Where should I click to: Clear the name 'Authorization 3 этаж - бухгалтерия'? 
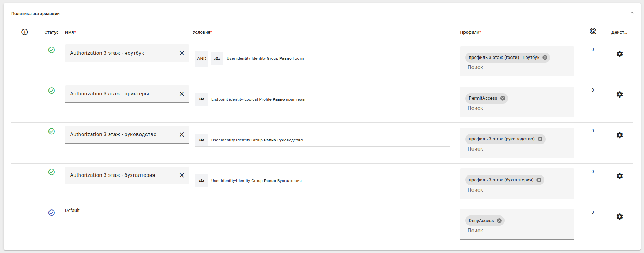pyautogui.click(x=182, y=175)
